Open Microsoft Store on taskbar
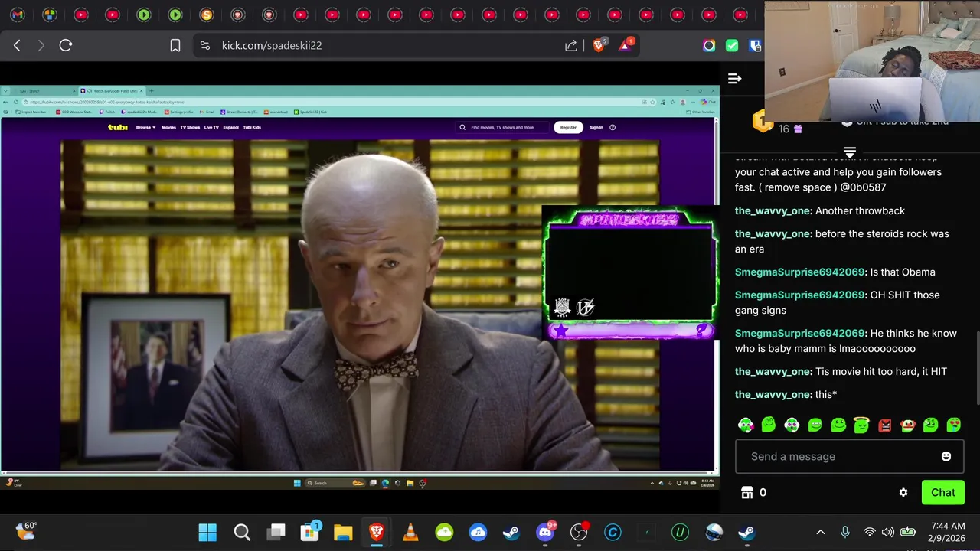The height and width of the screenshot is (551, 980). click(310, 532)
